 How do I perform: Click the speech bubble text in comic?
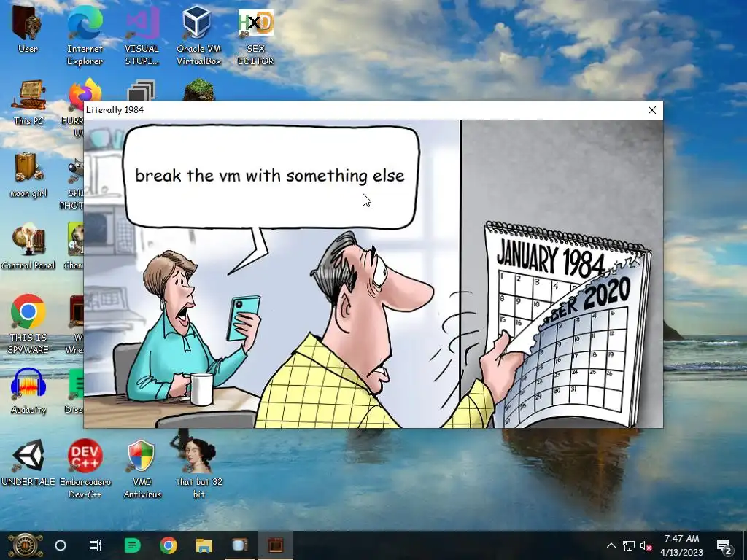pyautogui.click(x=270, y=176)
